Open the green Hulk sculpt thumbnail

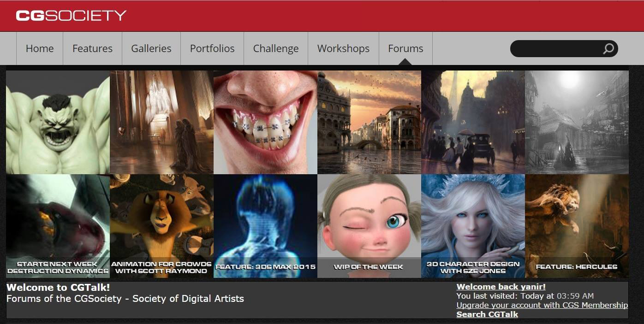pos(58,122)
